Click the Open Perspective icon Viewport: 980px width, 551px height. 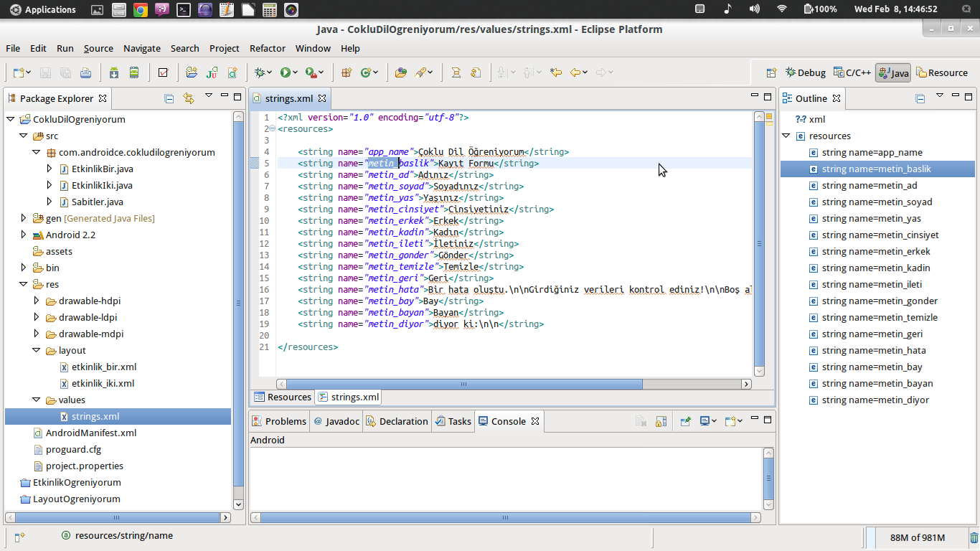point(771,72)
